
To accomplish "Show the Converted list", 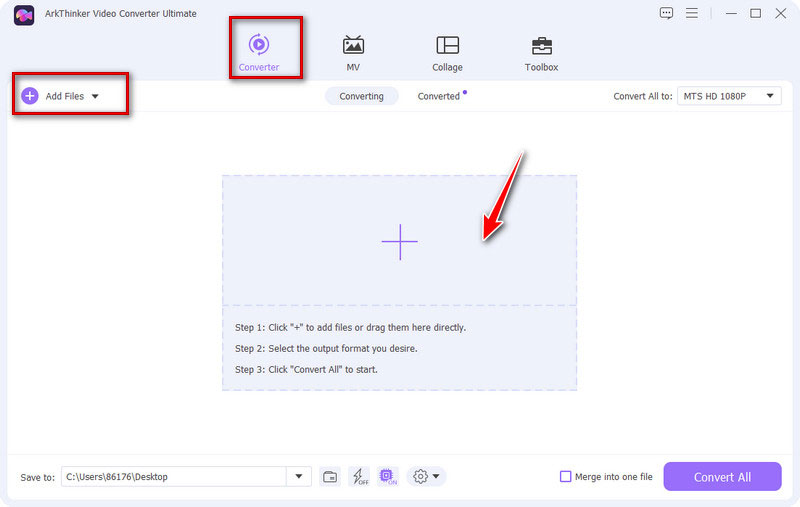I will pos(439,96).
